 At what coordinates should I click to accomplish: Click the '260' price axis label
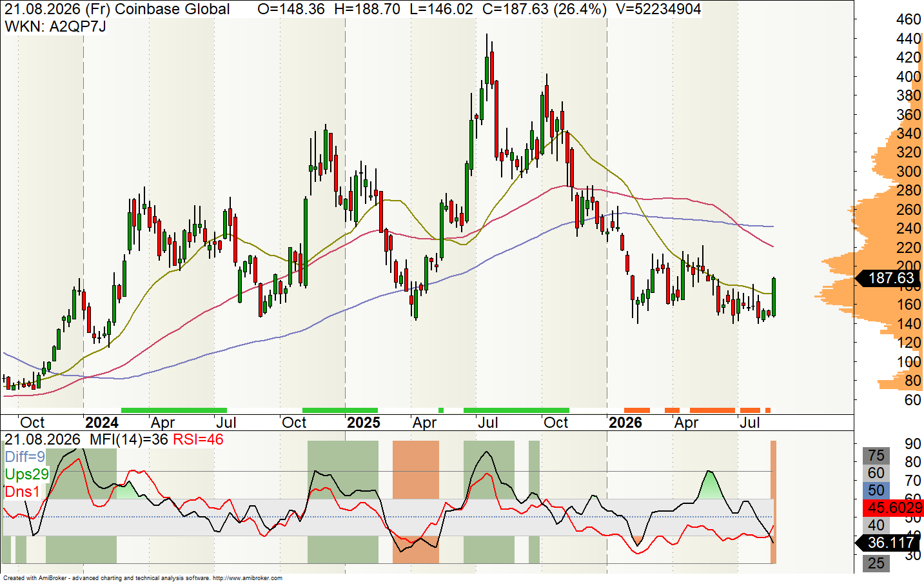(909, 210)
